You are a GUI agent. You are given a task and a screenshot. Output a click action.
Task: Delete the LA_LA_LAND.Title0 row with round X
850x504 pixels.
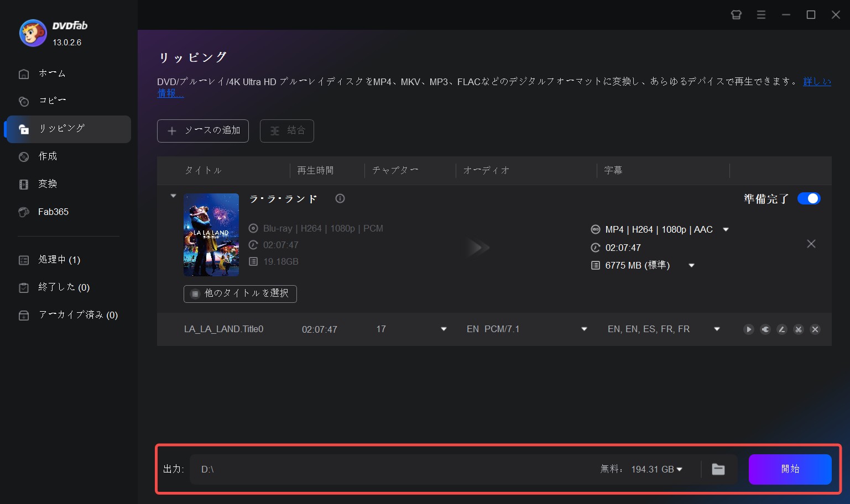tap(815, 329)
